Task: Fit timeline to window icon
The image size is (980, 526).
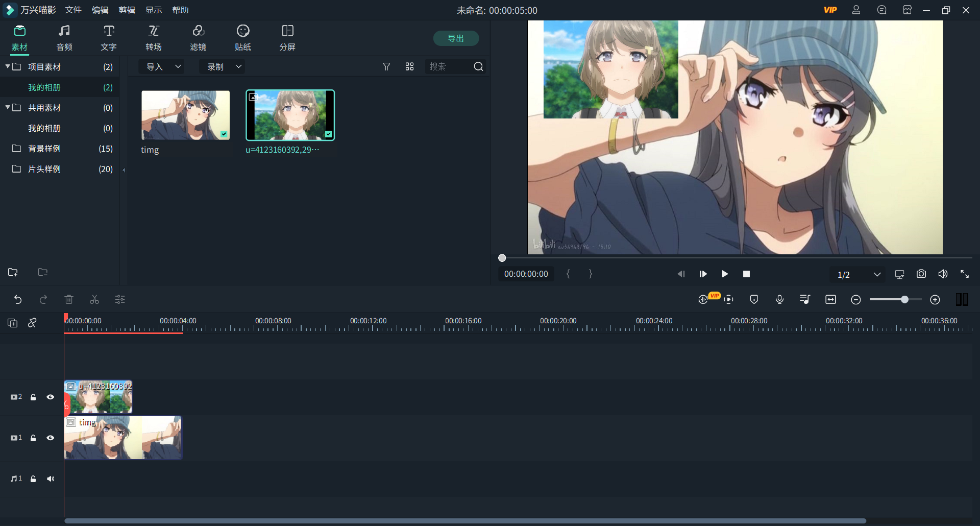Action: point(830,300)
